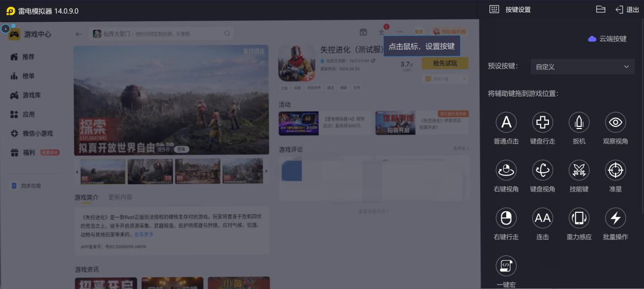The width and height of the screenshot is (644, 289).
Task: Select the 重力感应 gravity sensor icon
Action: click(x=579, y=218)
